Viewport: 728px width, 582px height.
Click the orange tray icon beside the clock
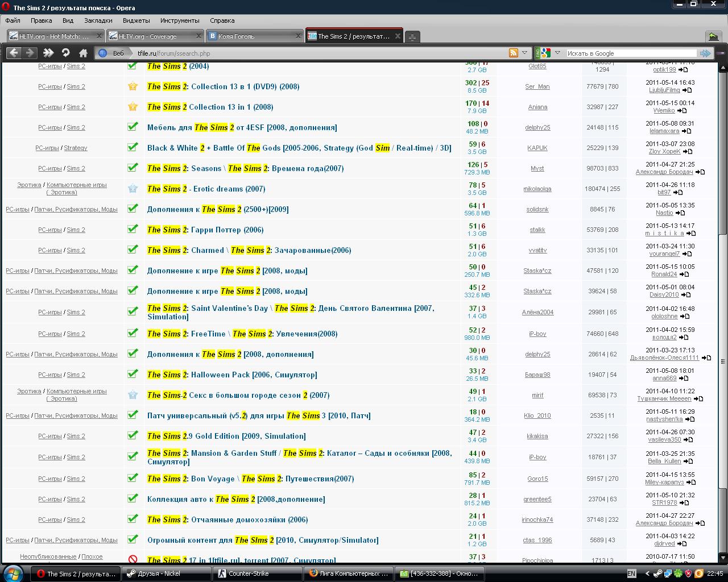coord(698,573)
